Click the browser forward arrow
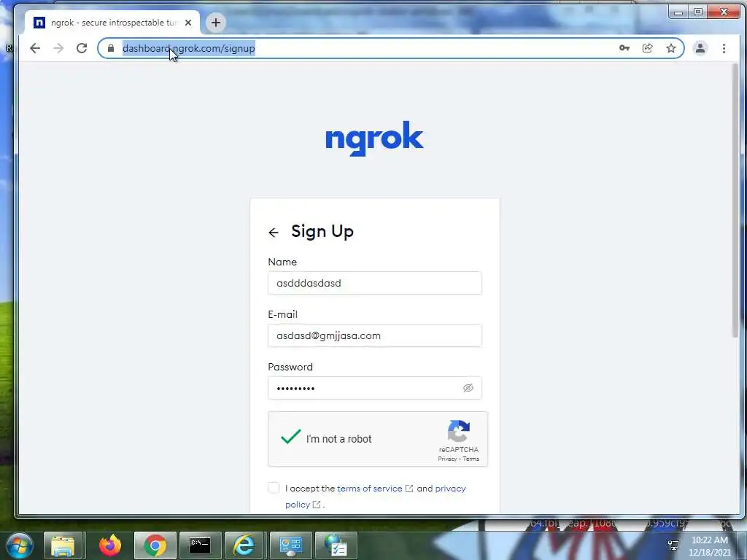 (x=58, y=48)
